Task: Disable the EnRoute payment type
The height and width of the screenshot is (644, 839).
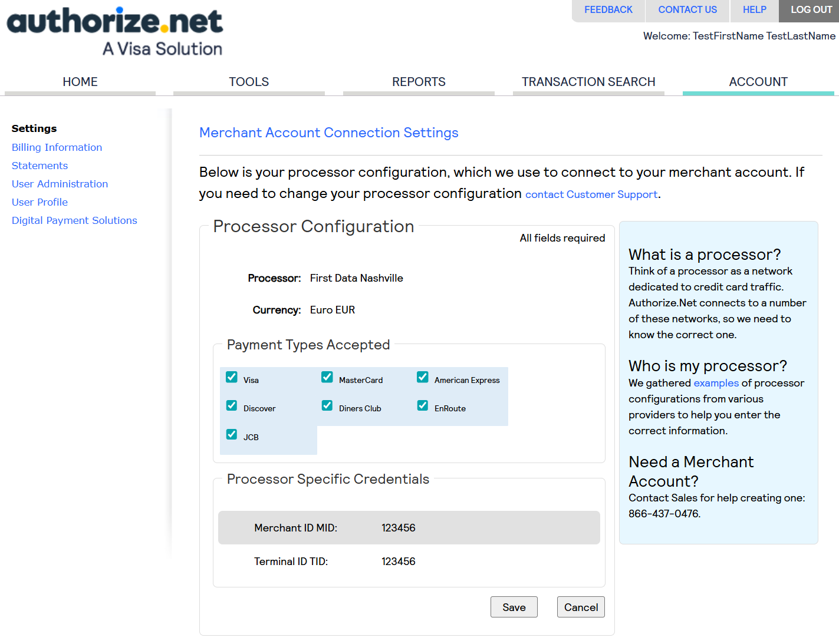Action: point(423,405)
